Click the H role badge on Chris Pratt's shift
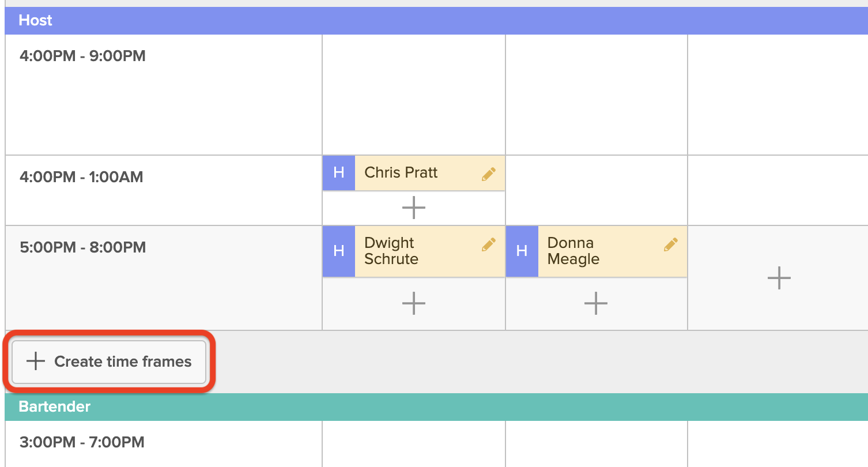The width and height of the screenshot is (868, 467). point(338,172)
